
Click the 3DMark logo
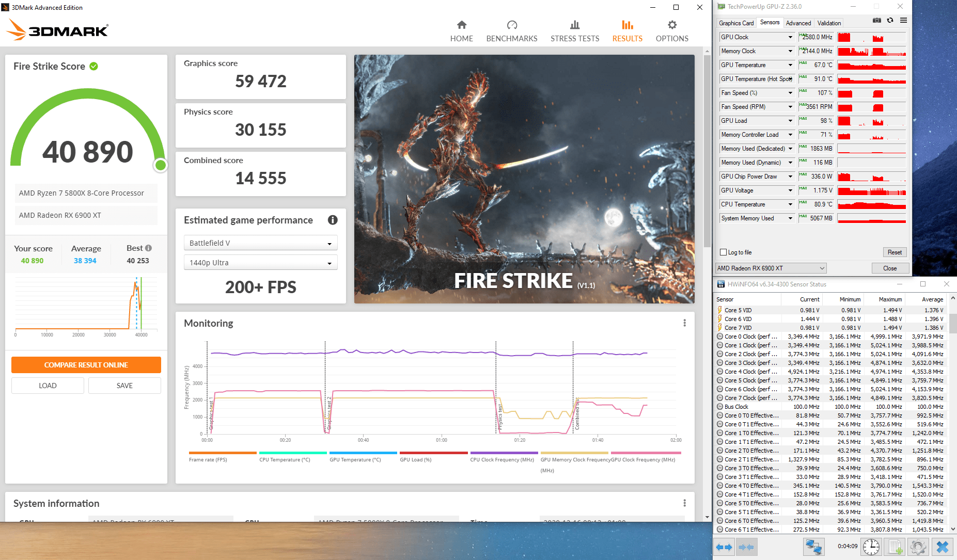[x=57, y=30]
